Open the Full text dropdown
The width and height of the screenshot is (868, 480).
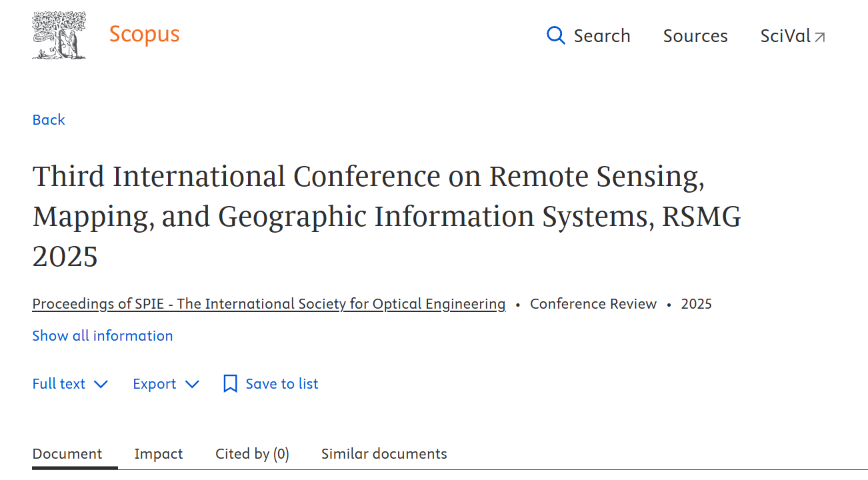(59, 384)
